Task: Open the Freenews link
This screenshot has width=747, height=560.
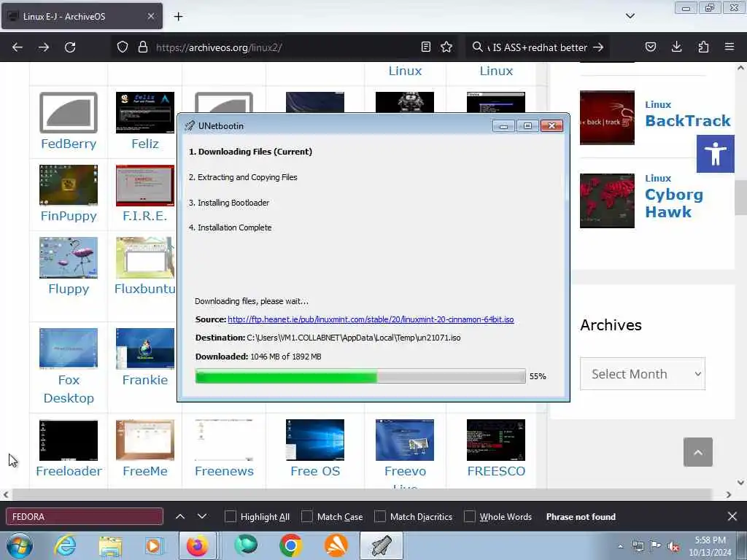Action: click(x=224, y=472)
